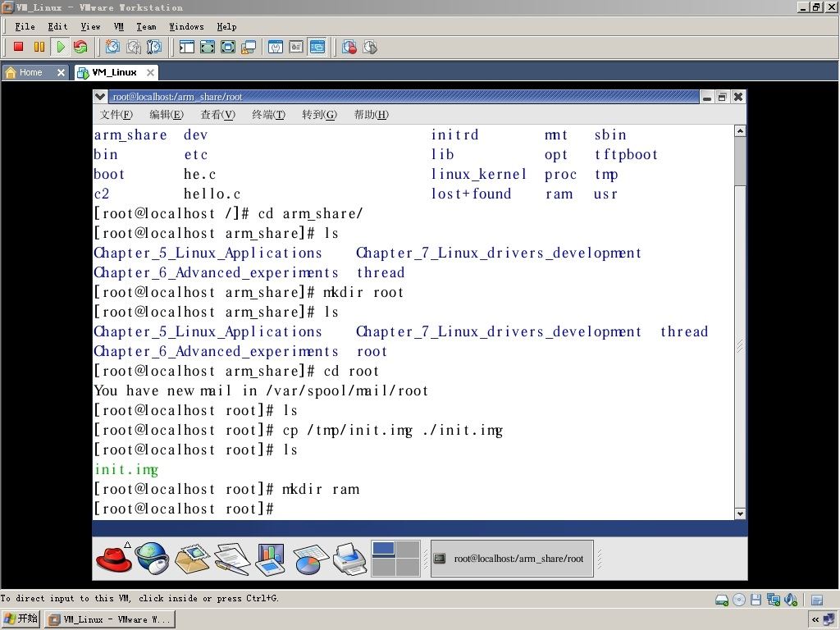
Task: Launch the word processor pen icon
Action: [x=232, y=559]
